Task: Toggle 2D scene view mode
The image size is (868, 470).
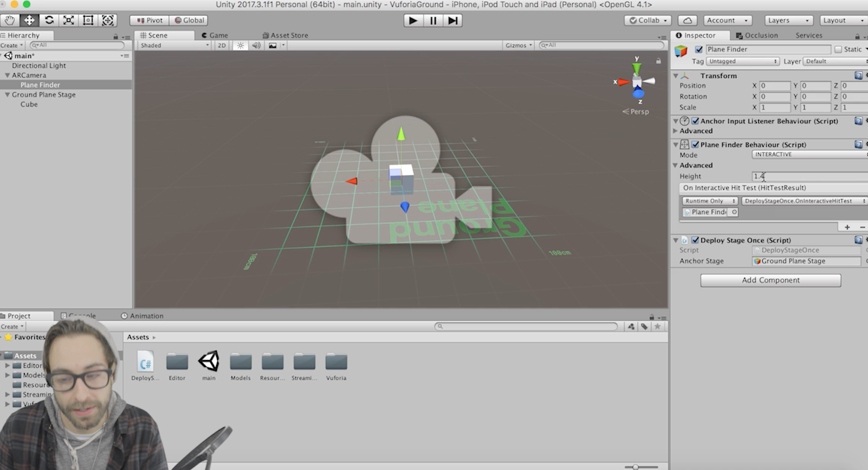Action: click(x=222, y=45)
